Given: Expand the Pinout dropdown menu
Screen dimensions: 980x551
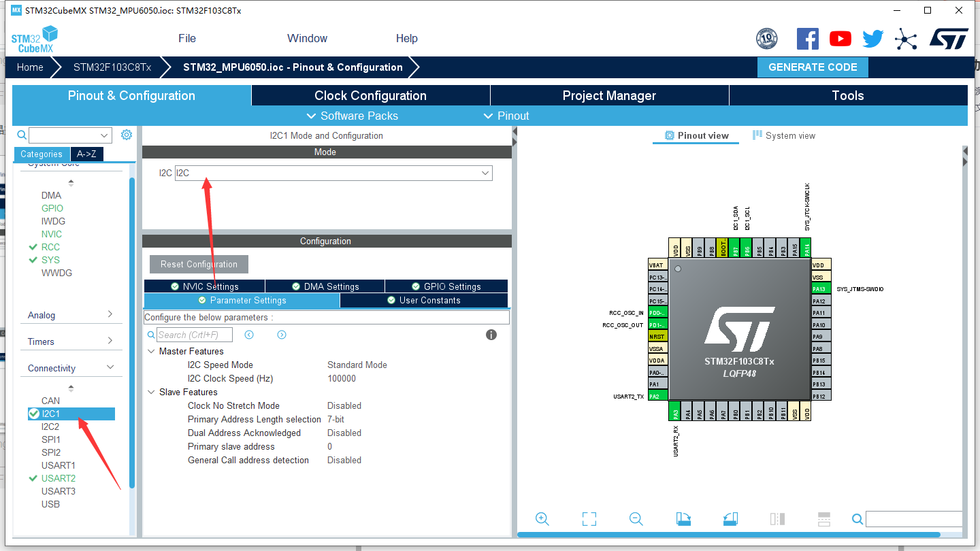Looking at the screenshot, I should pos(506,116).
